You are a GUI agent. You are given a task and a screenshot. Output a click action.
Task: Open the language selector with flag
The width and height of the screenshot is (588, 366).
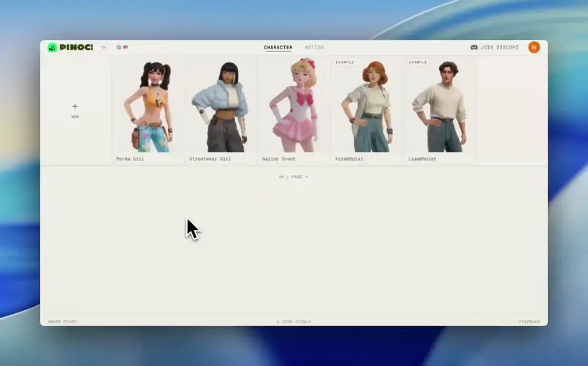click(123, 47)
